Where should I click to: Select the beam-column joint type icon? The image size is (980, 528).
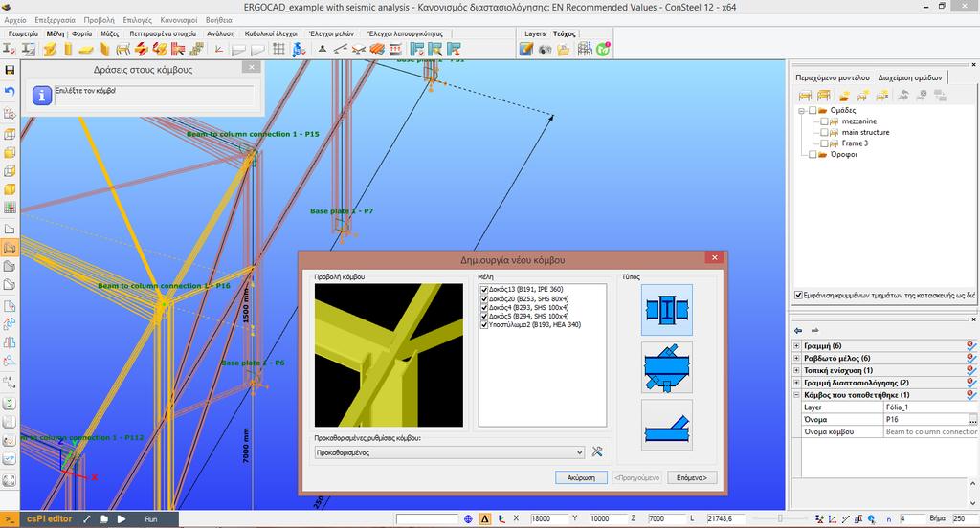(x=667, y=309)
